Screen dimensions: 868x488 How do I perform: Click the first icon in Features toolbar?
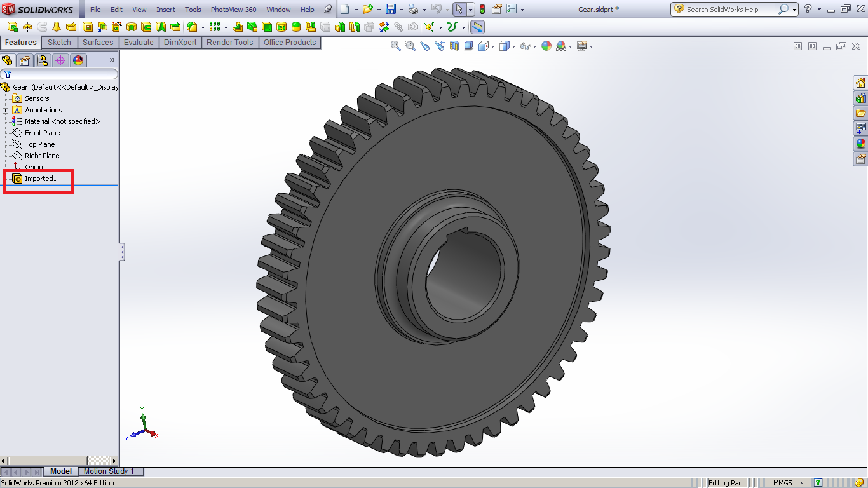(13, 27)
